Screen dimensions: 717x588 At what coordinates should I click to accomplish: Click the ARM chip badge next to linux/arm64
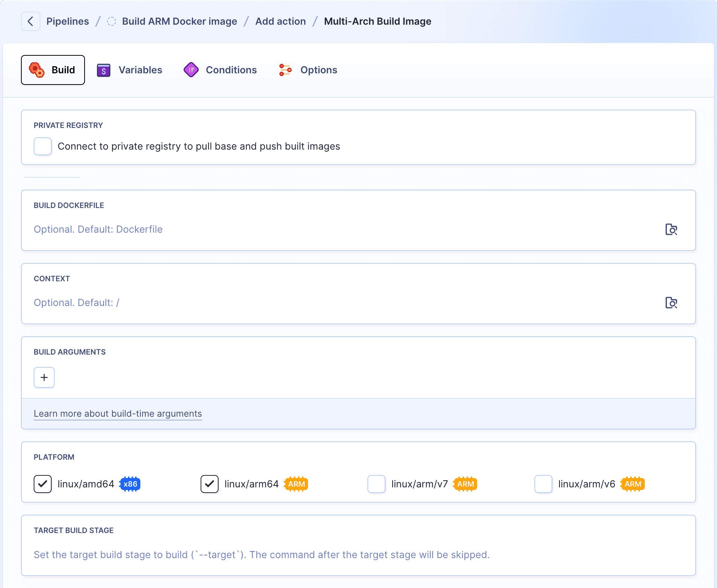(x=295, y=484)
